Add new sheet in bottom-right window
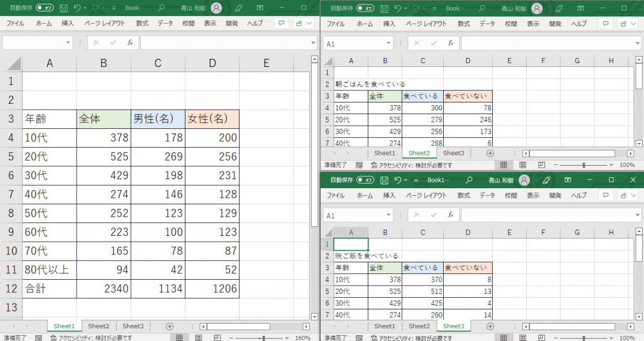Viewport: 644px width, 341px height. pos(490,326)
